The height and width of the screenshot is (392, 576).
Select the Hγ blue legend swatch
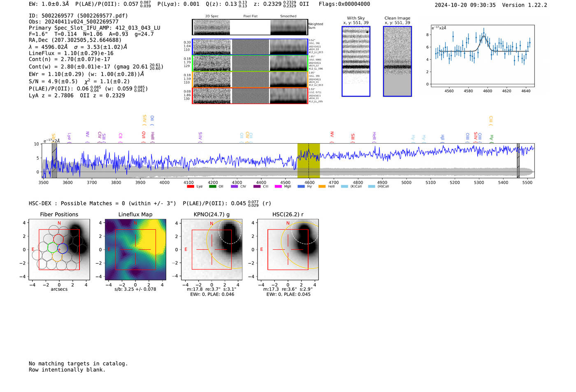click(x=301, y=186)
